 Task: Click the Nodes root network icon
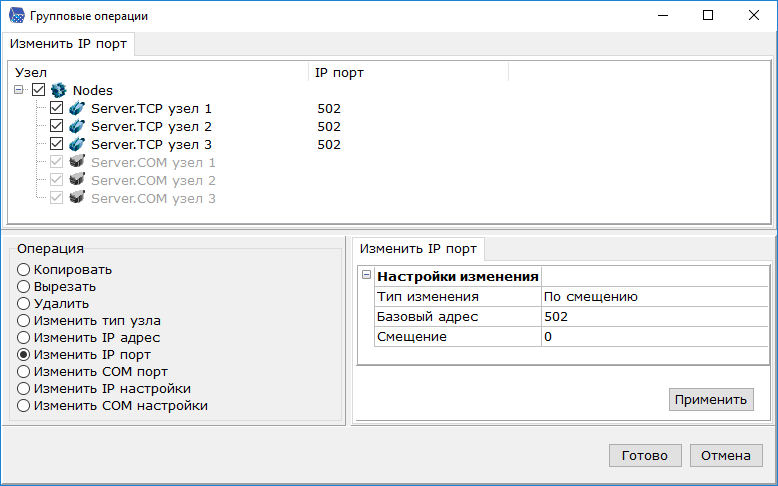point(58,91)
